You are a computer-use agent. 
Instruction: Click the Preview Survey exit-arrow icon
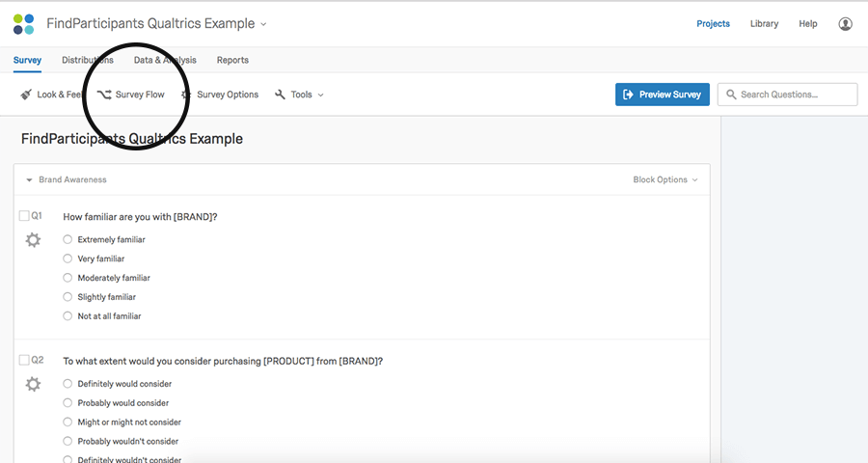pyautogui.click(x=628, y=95)
